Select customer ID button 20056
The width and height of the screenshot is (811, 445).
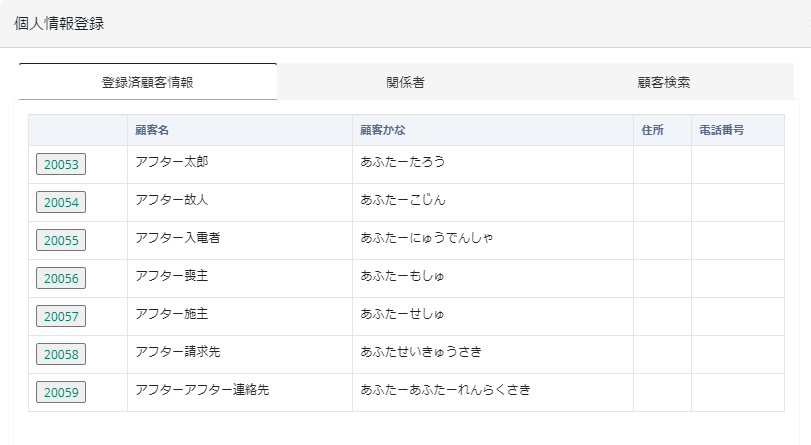(x=61, y=279)
